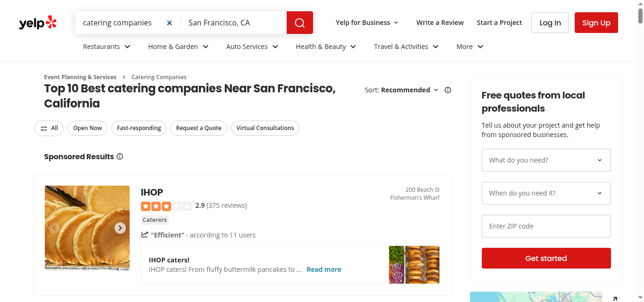Clear the catering companies search text

pyautogui.click(x=169, y=23)
